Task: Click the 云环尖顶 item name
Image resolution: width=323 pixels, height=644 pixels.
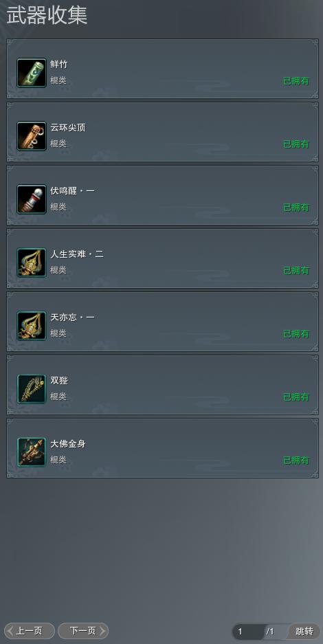Action: [68, 128]
